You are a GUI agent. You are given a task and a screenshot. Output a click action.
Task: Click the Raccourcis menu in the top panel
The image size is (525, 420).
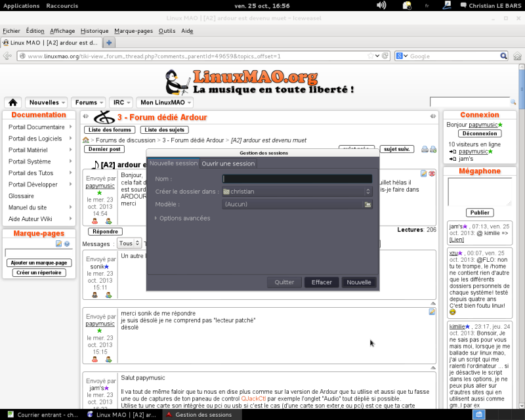click(x=62, y=6)
